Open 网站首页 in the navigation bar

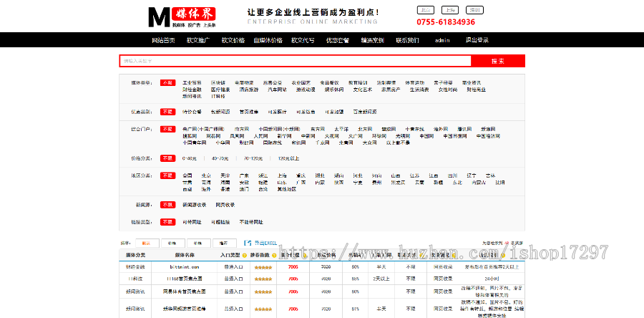tap(163, 40)
